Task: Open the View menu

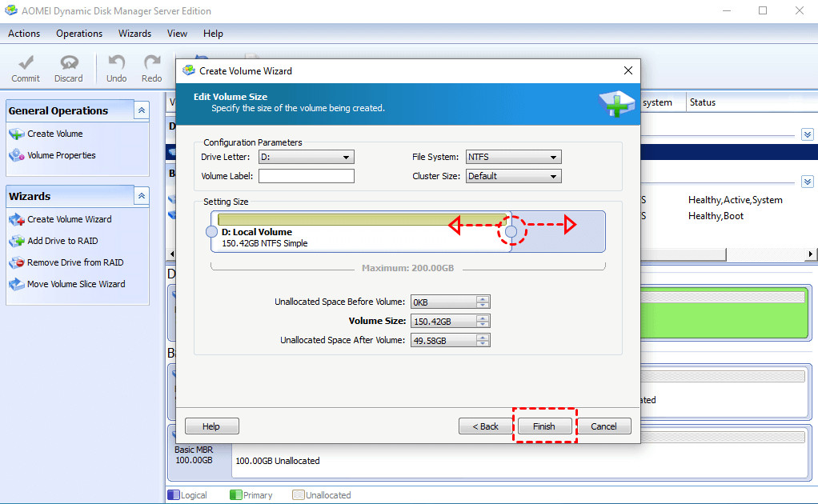Action: click(178, 34)
